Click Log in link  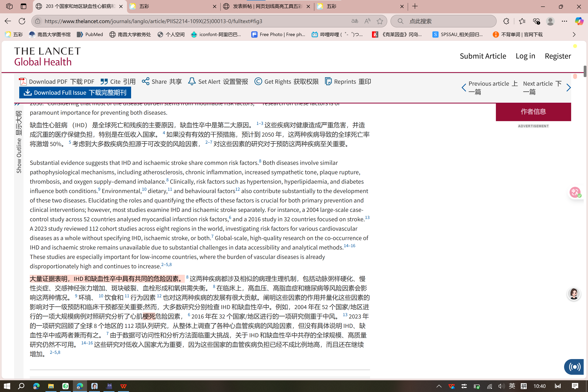point(525,56)
